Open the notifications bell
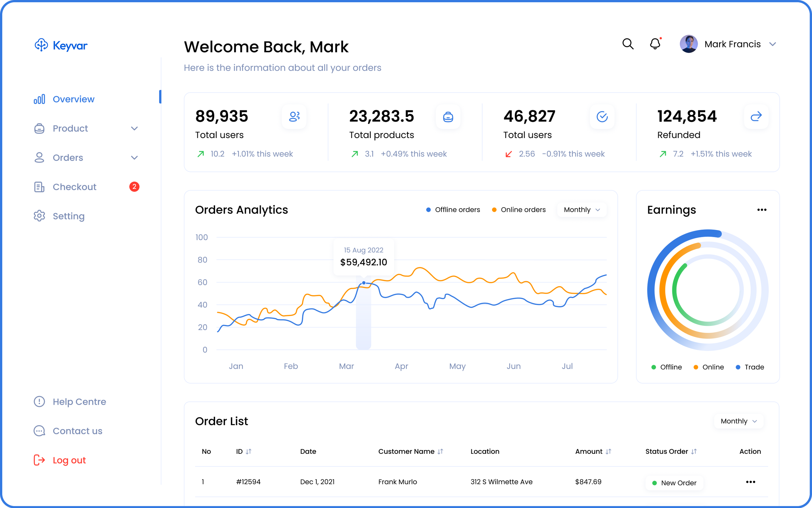This screenshot has height=508, width=812. pos(655,44)
